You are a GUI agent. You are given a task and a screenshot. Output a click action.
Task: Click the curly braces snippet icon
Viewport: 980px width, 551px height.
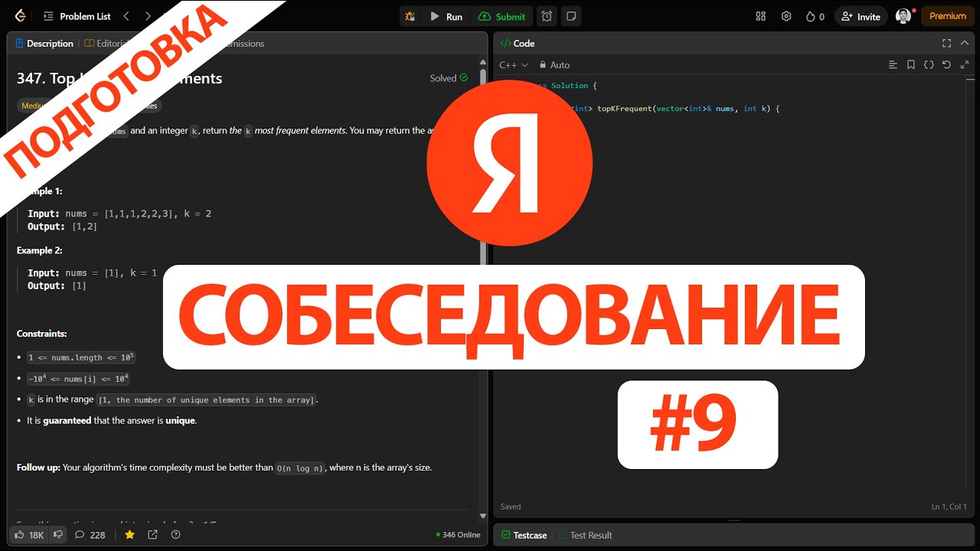click(x=929, y=65)
